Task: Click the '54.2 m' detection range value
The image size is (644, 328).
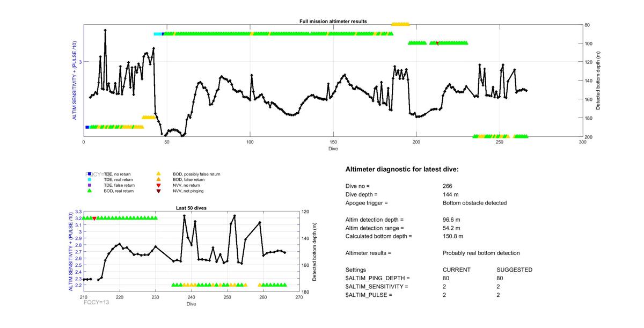Action: pyautogui.click(x=451, y=228)
